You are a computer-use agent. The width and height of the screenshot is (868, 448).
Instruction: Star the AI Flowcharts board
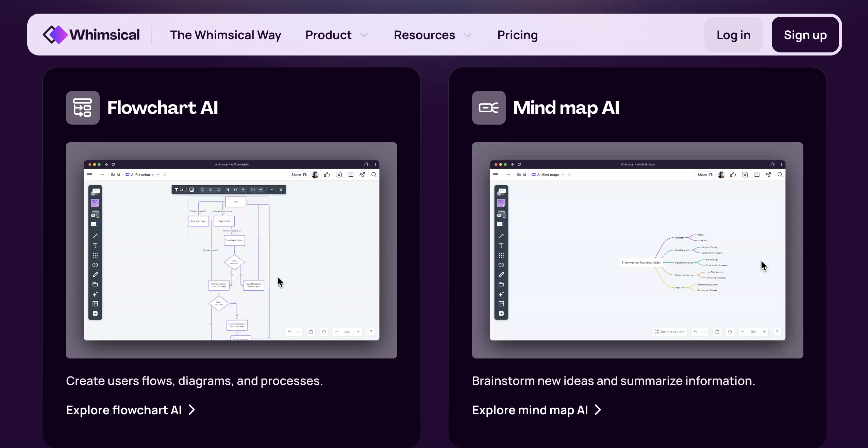point(164,175)
